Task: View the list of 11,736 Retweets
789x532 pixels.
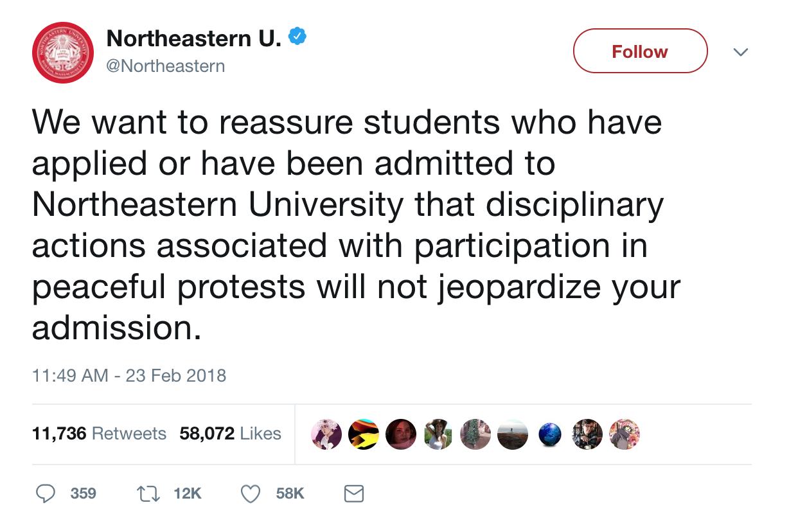Action: pyautogui.click(x=99, y=434)
